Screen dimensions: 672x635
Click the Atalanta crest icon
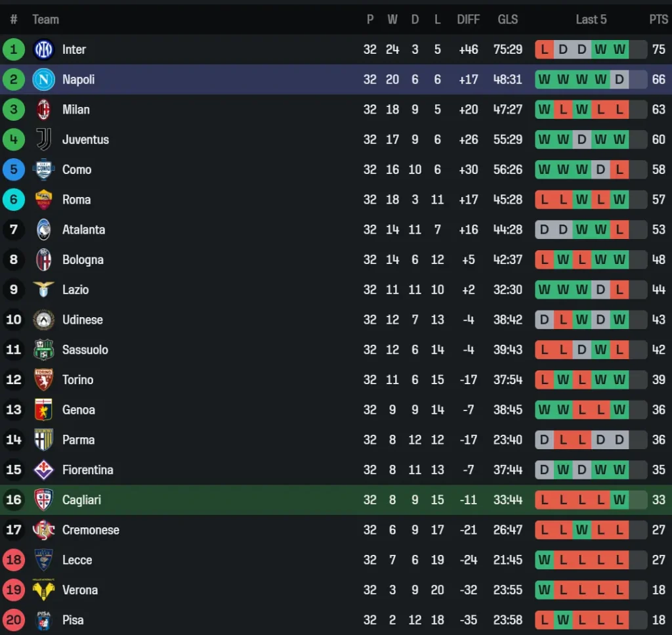(x=43, y=230)
